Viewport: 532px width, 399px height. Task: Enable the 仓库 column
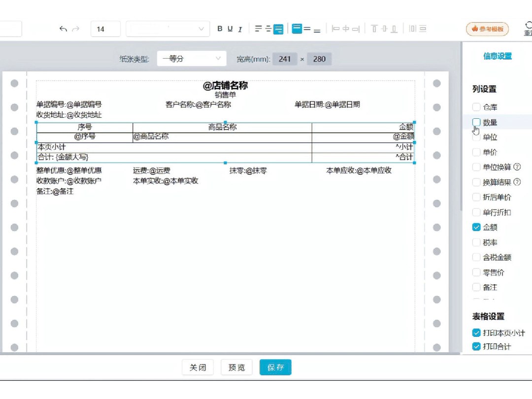476,107
